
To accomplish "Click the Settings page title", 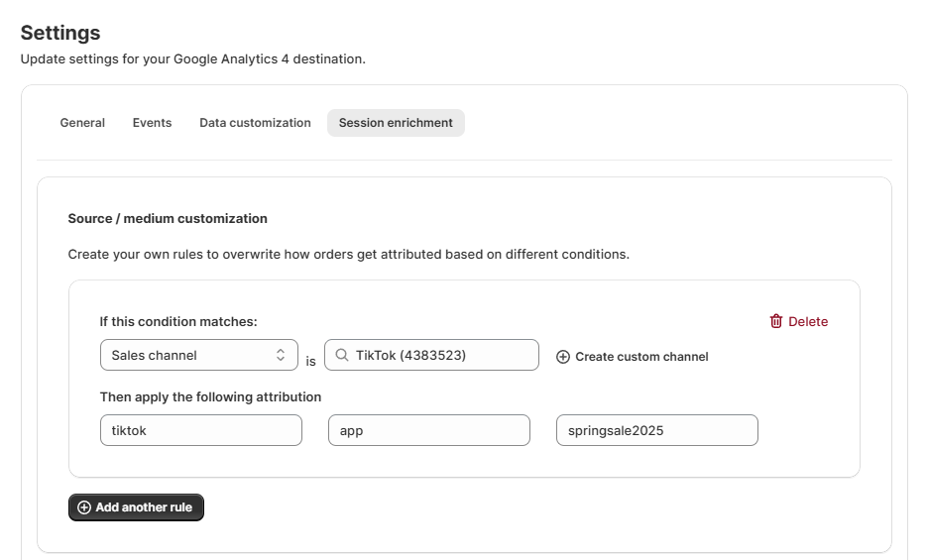I will [x=60, y=33].
